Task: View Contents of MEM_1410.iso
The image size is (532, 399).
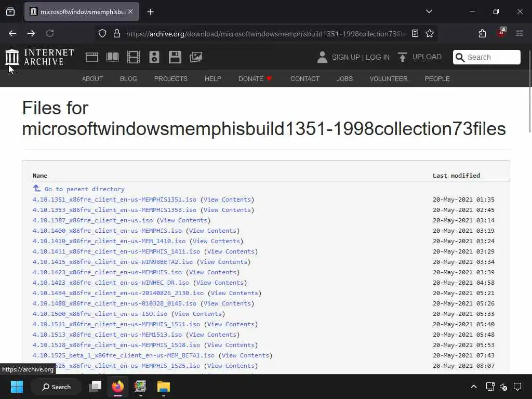Action: 216,241
